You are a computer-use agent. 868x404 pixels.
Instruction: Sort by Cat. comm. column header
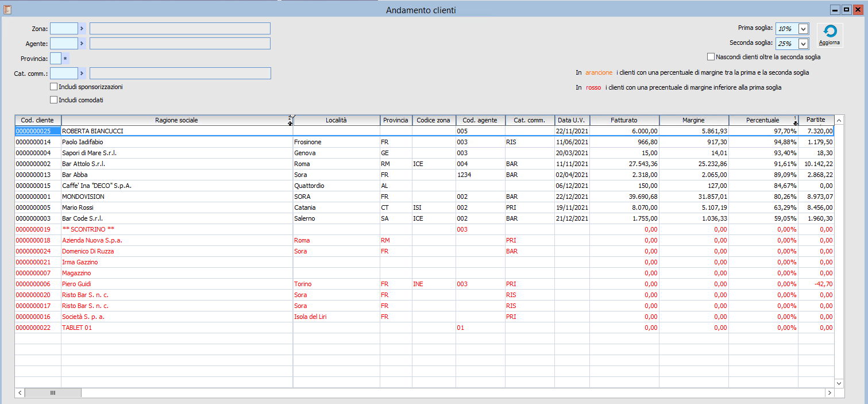(x=530, y=120)
